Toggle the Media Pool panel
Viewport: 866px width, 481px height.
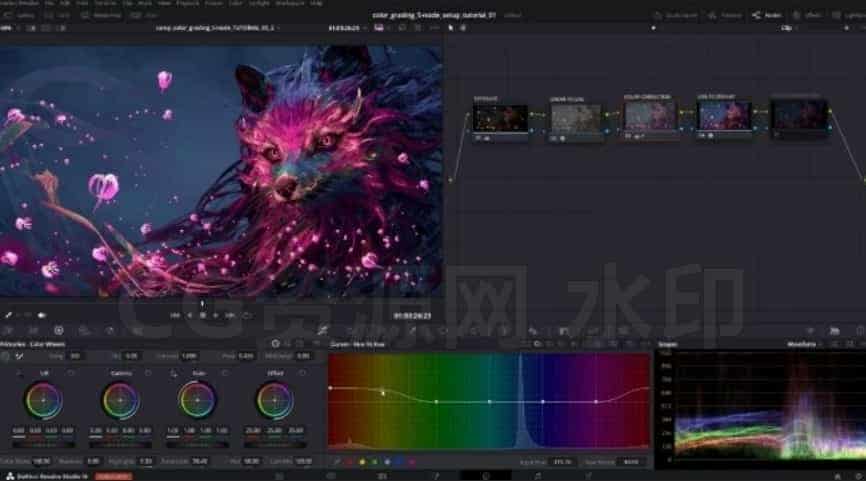102,15
